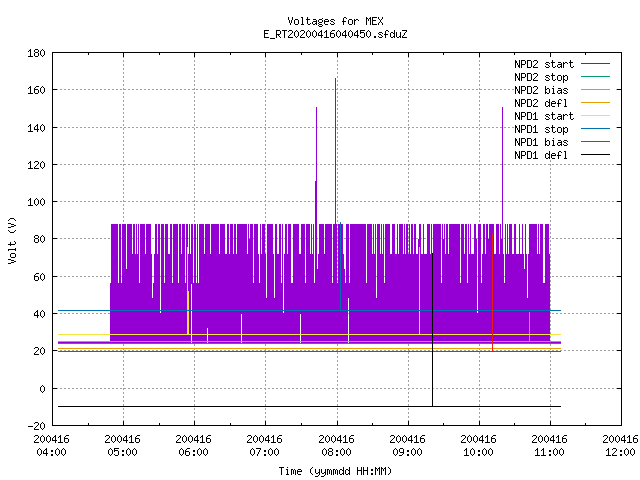
Task: Click the -20 y-axis tick label
Action: (x=36, y=426)
